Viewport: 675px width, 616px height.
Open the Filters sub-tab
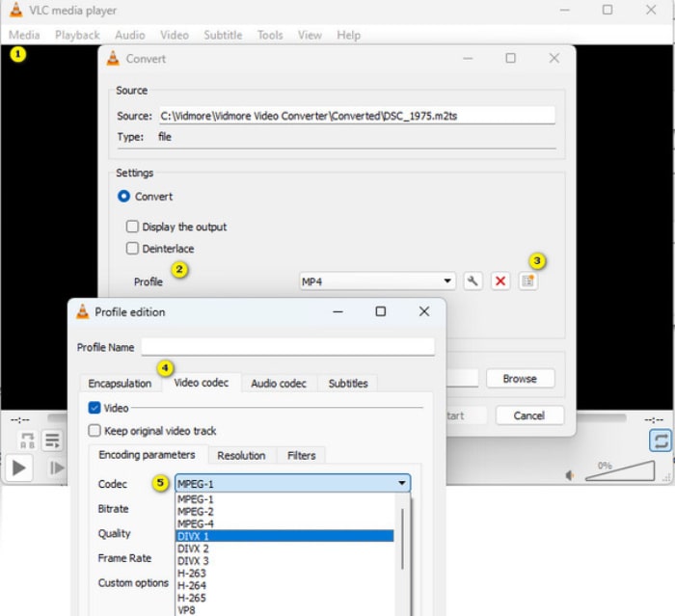(x=301, y=455)
